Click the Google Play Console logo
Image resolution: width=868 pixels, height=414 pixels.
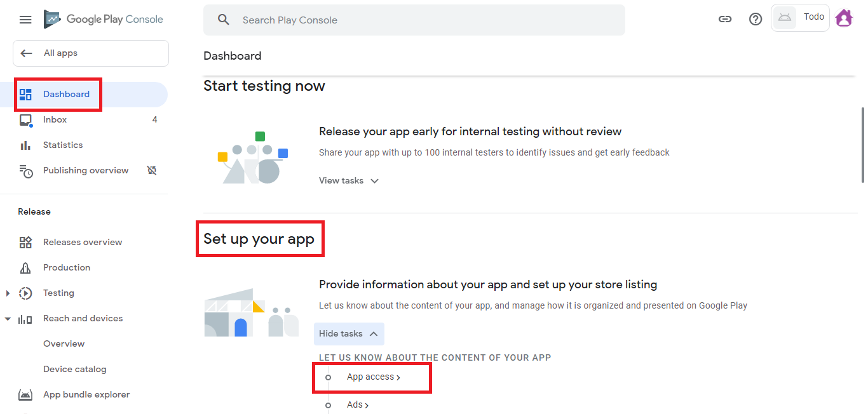click(x=104, y=20)
